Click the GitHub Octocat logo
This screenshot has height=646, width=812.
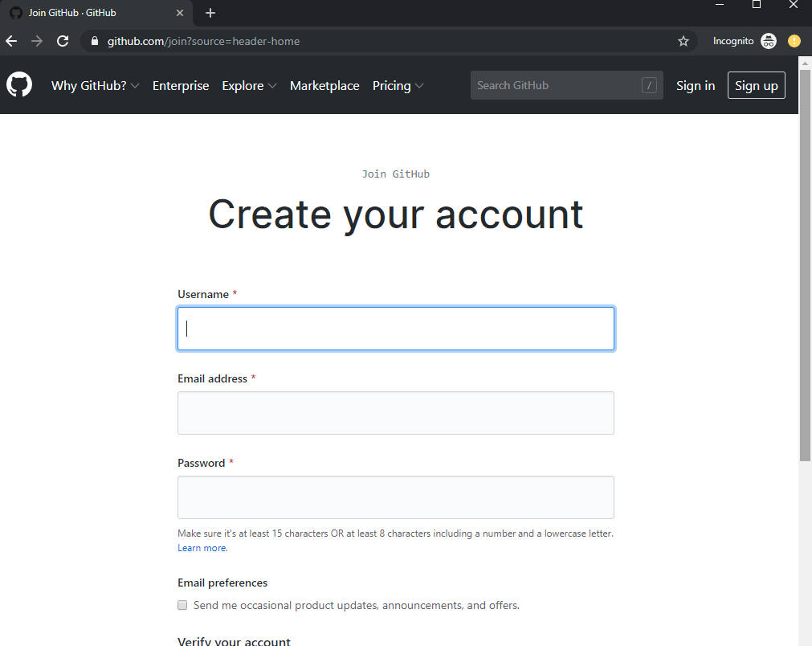tap(19, 84)
